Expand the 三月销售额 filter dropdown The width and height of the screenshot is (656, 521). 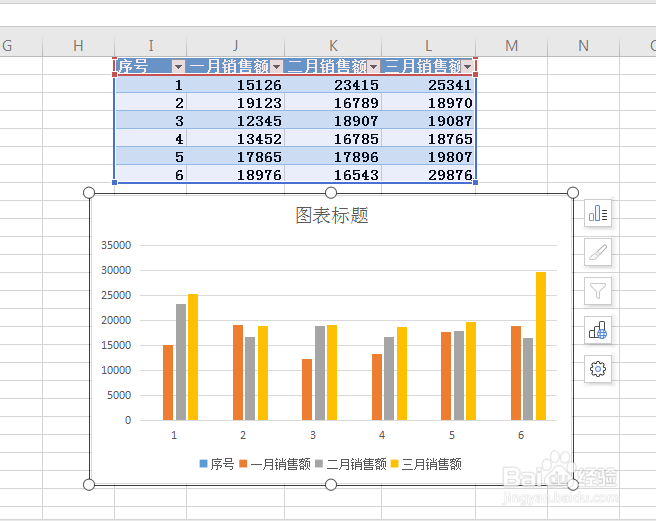(x=467, y=67)
